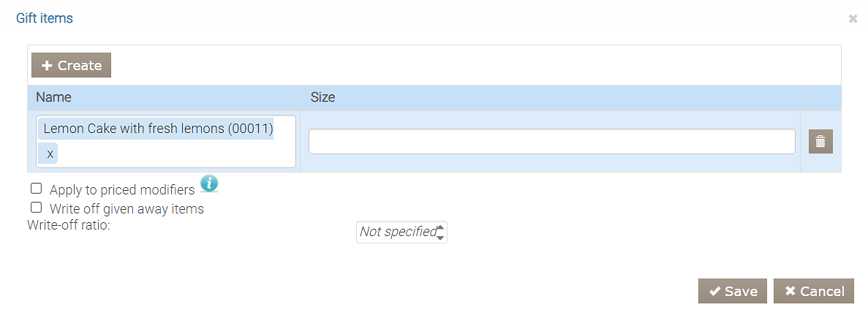This screenshot has width=868, height=318.
Task: Click into the Size input field
Action: tap(551, 142)
